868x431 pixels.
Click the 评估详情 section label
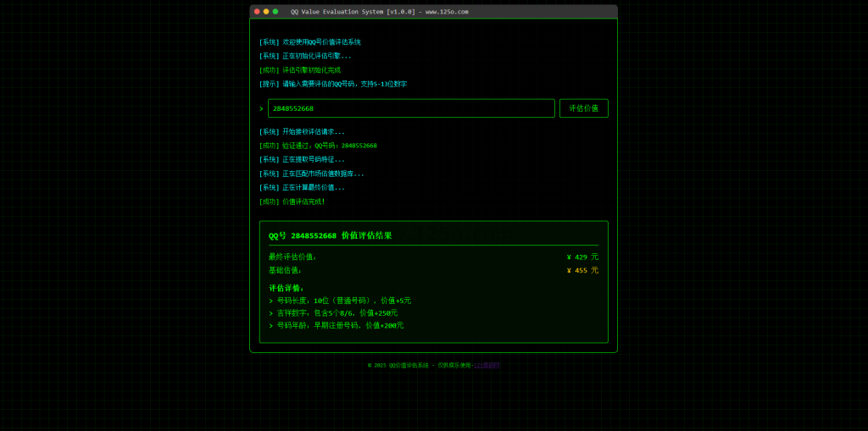286,288
